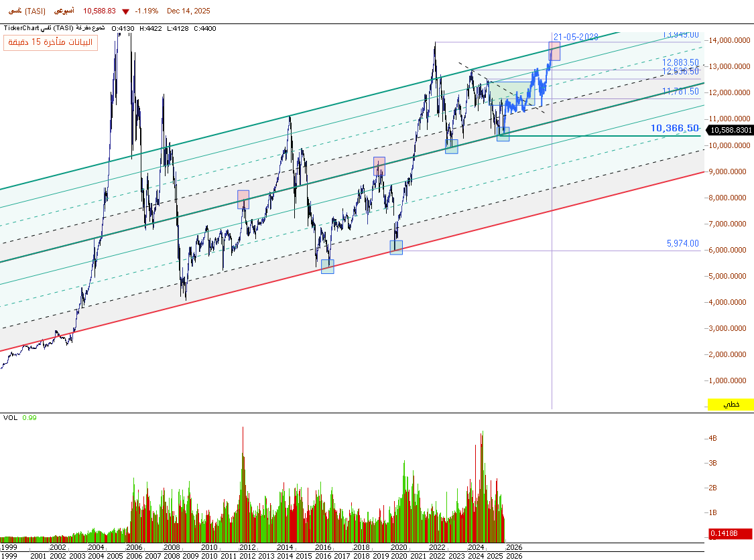This screenshot has width=754, height=560.
Task: Click the 2B volume axis label
Action: coord(712,488)
